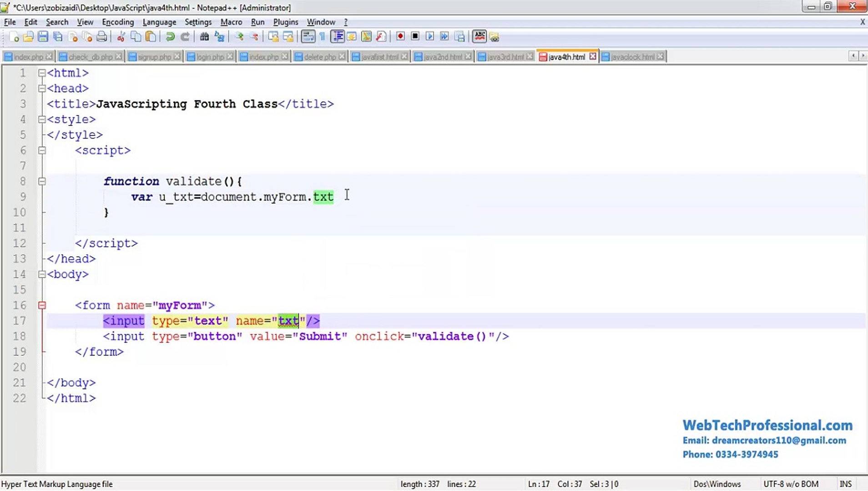This screenshot has height=491, width=868.
Task: Redo the last undone edit
Action: pyautogui.click(x=185, y=37)
